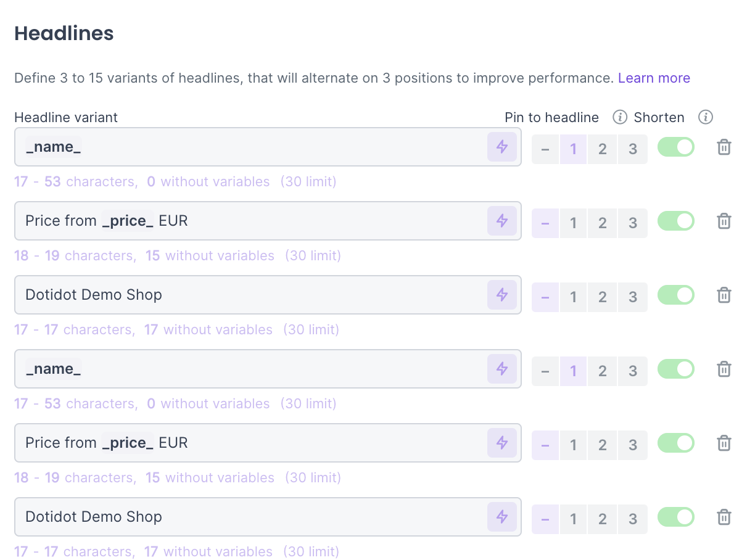Click info icon next to Shorten label
The width and height of the screenshot is (755, 560).
pyautogui.click(x=706, y=117)
